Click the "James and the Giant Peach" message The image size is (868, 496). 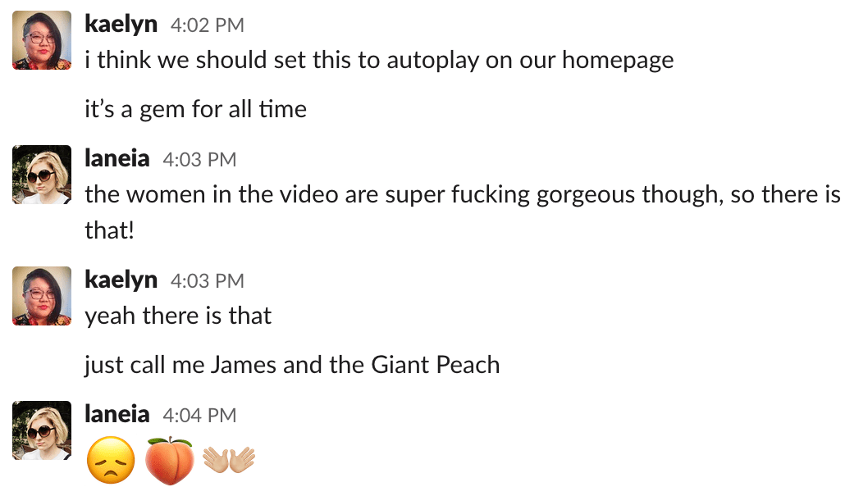[x=292, y=366]
